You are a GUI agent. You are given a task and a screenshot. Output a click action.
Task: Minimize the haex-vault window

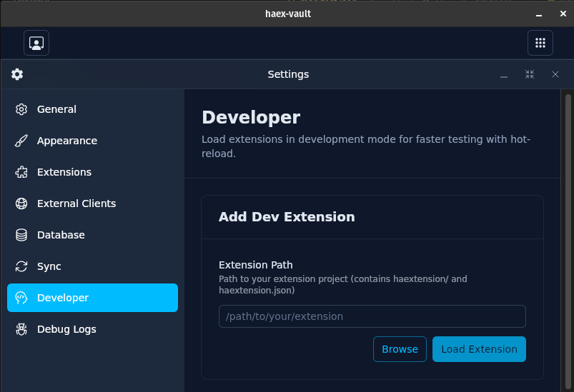539,14
